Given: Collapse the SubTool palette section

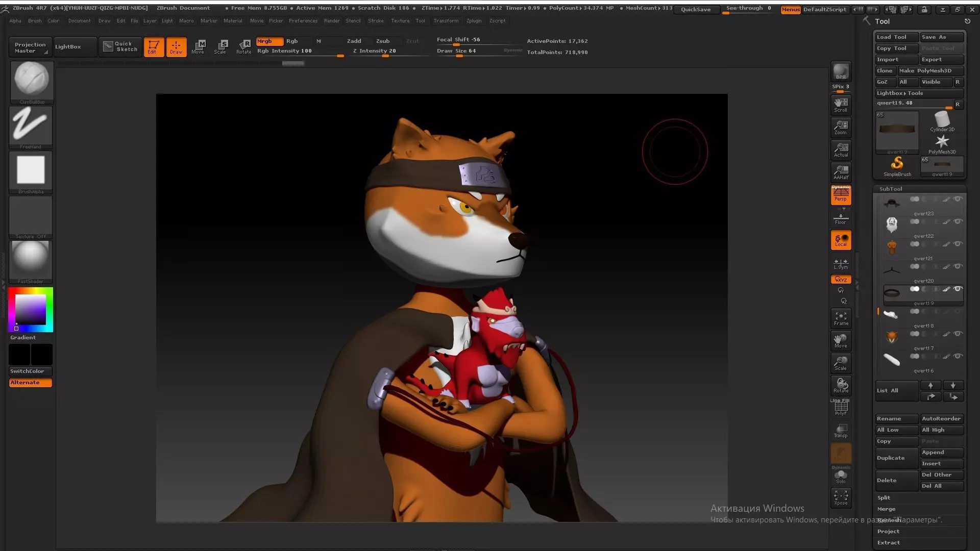Looking at the screenshot, I should click(891, 189).
